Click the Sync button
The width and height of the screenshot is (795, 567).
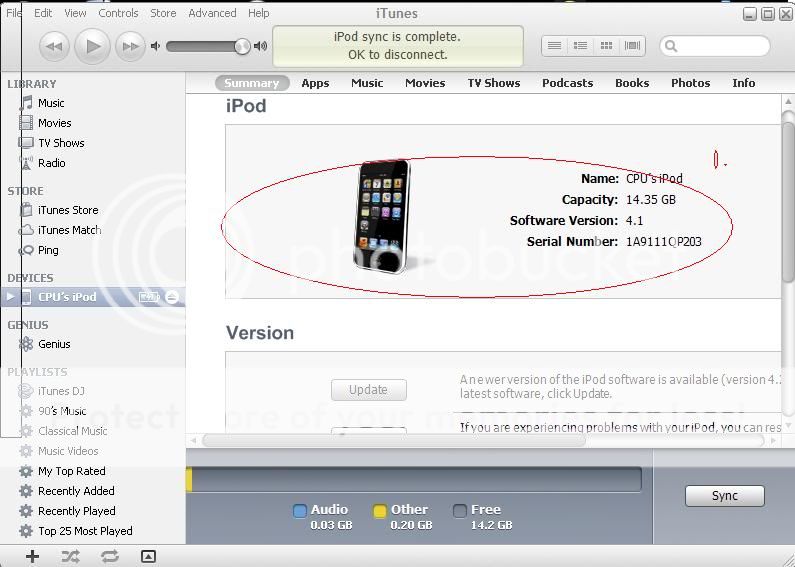coord(725,496)
